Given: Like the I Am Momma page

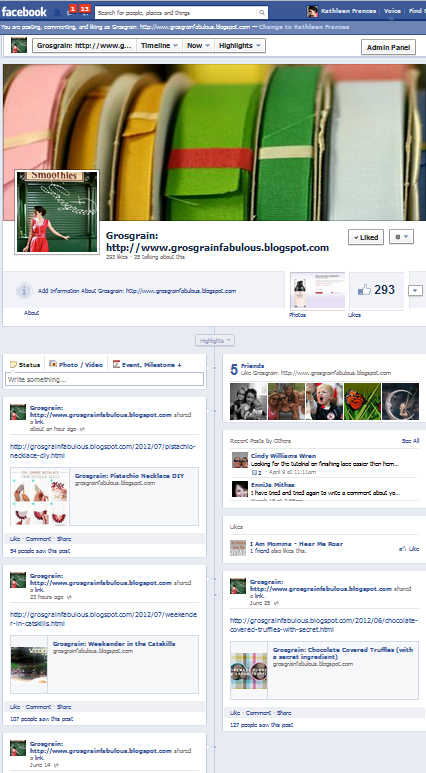Looking at the screenshot, I should tap(409, 549).
